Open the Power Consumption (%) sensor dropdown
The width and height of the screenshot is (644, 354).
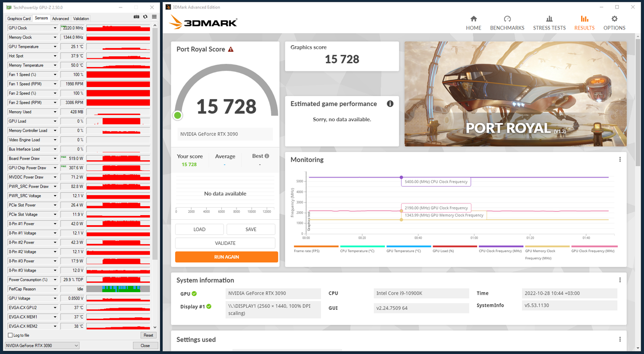(x=55, y=280)
